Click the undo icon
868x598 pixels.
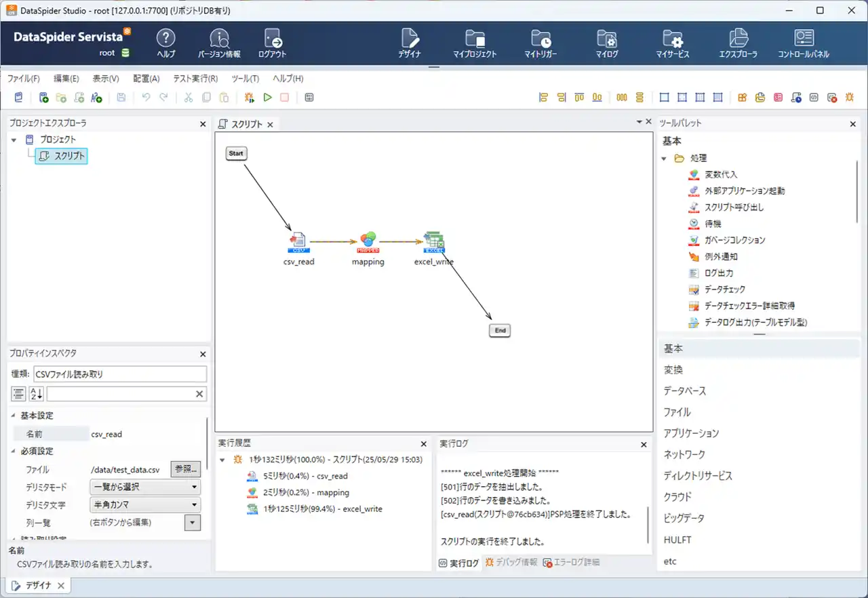147,97
